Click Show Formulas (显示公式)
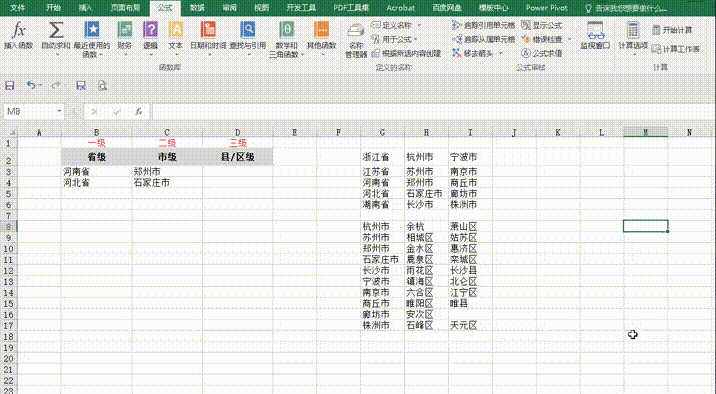 pyautogui.click(x=542, y=25)
